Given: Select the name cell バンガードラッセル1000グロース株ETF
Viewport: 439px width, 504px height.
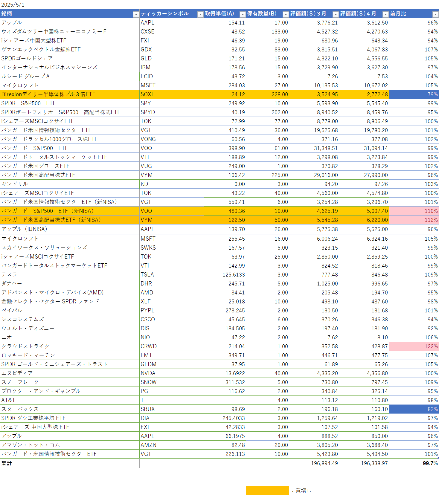Looking at the screenshot, I should click(x=70, y=139).
